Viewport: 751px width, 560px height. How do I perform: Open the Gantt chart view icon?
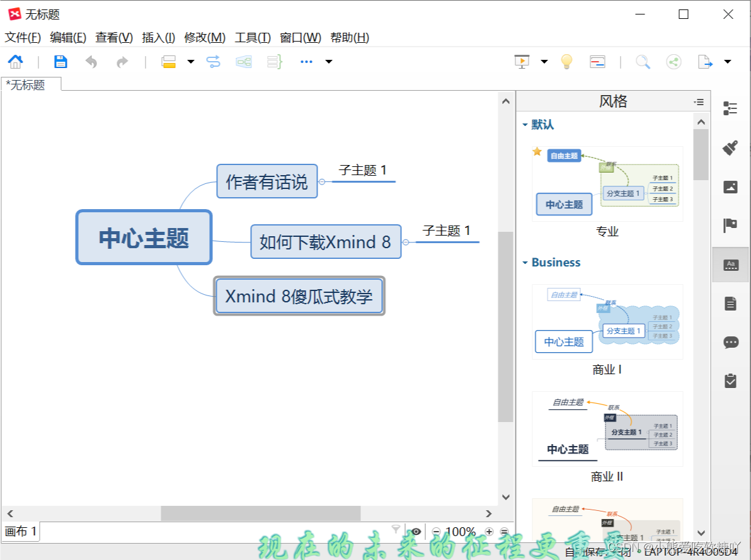point(597,61)
